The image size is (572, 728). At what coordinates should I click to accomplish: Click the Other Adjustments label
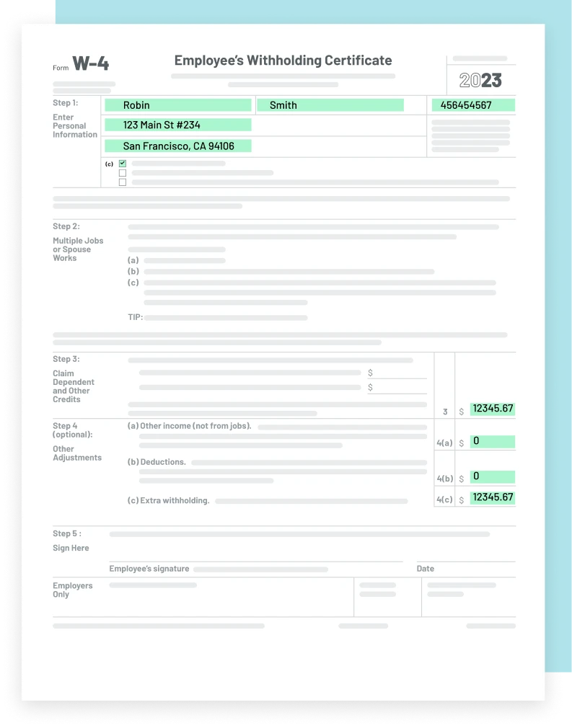tap(77, 453)
